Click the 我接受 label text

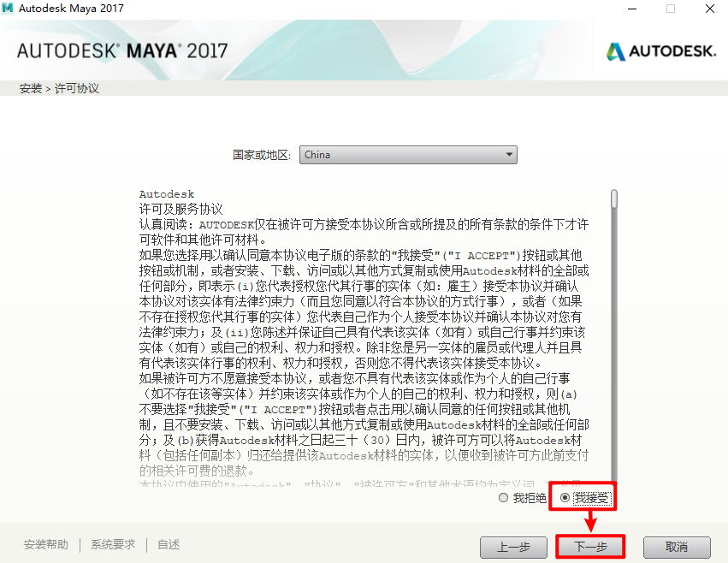click(x=592, y=498)
